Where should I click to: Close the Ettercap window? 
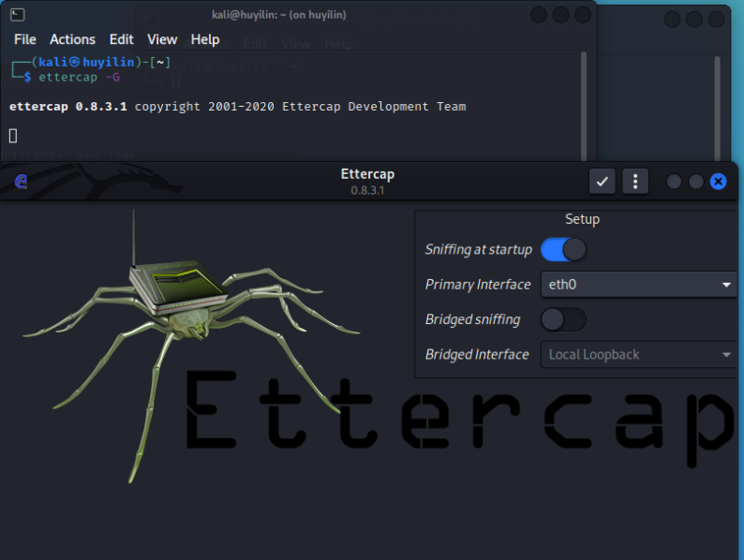tap(718, 182)
